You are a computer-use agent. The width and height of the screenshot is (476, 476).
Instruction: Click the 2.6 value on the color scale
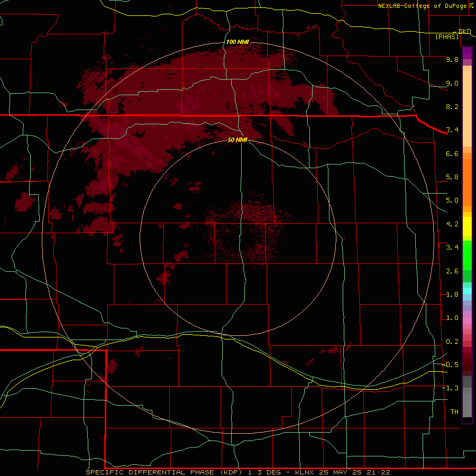[x=452, y=271]
